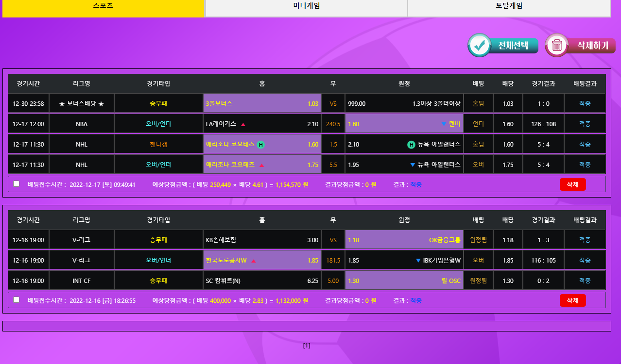Check the box for the 2022-12-17 bet slip

pyautogui.click(x=17, y=184)
